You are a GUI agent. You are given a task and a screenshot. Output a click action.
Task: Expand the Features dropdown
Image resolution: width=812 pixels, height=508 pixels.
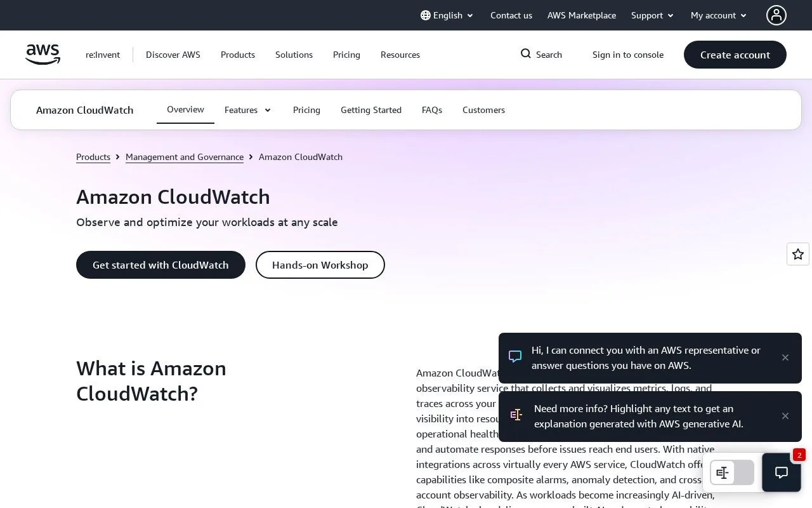[248, 110]
